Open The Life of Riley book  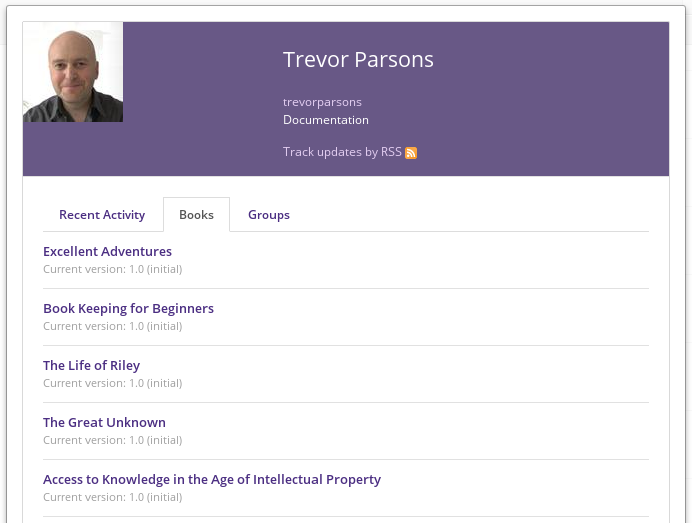pos(91,365)
